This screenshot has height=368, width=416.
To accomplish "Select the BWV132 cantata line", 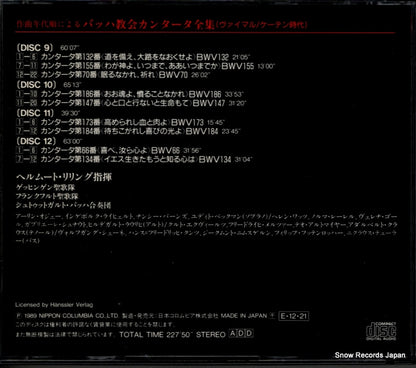I will [133, 57].
